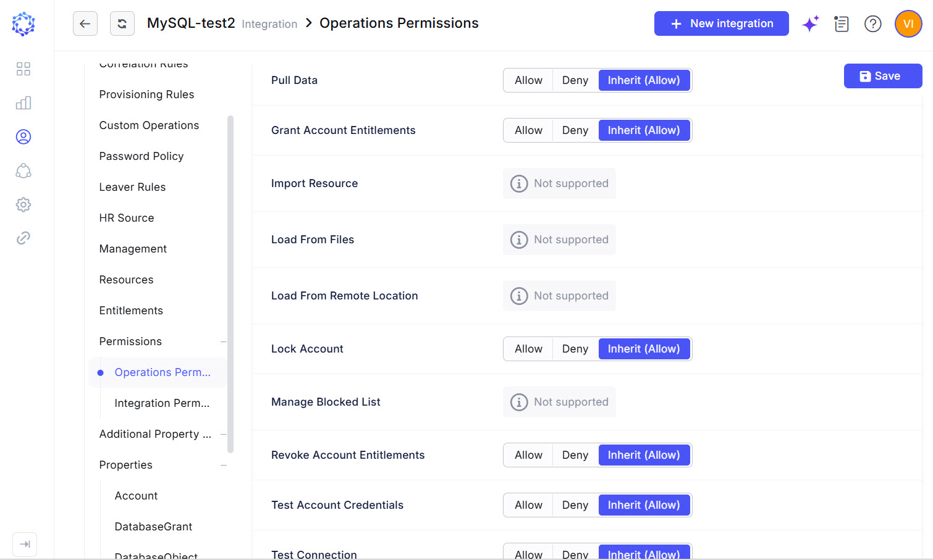Click the Integration breadcrumb label
This screenshot has height=560, width=933.
pos(269,24)
